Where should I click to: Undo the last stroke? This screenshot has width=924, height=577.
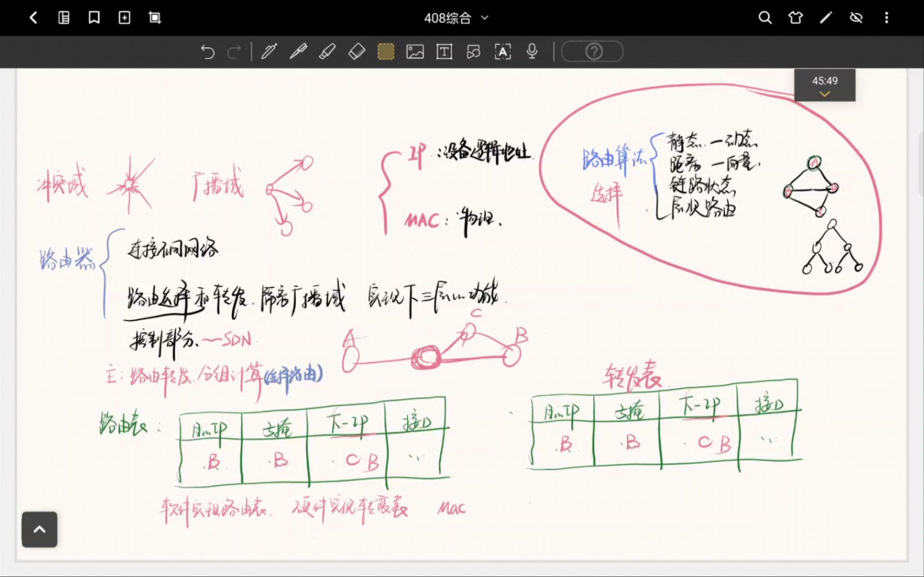tap(207, 52)
